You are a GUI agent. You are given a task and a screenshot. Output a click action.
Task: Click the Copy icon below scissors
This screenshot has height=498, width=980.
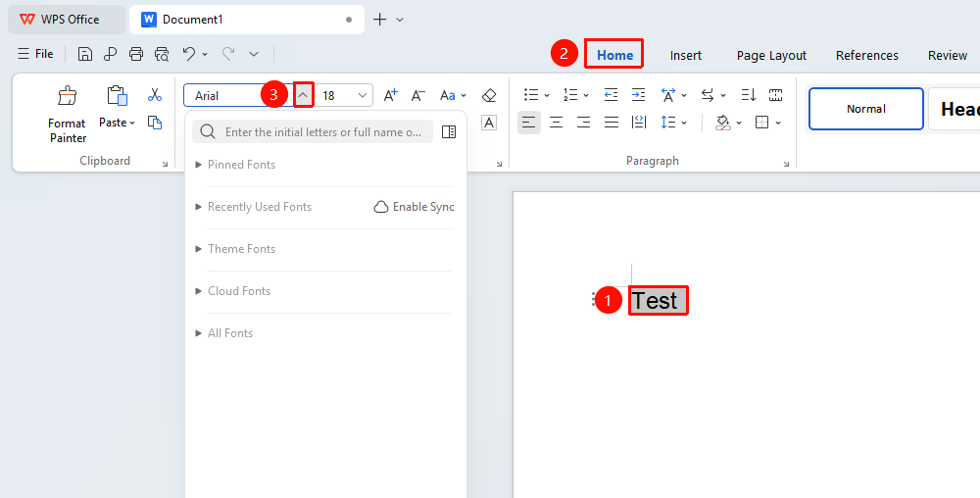(x=155, y=123)
